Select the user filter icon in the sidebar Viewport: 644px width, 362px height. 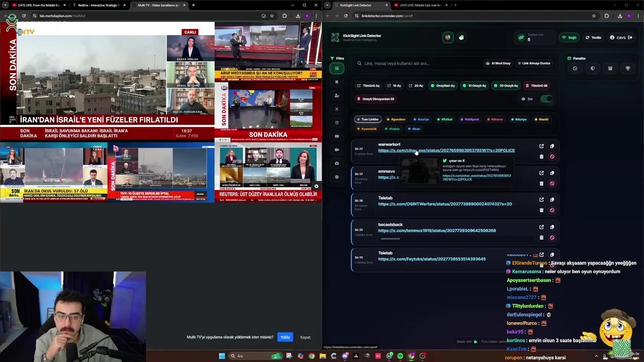click(x=337, y=96)
